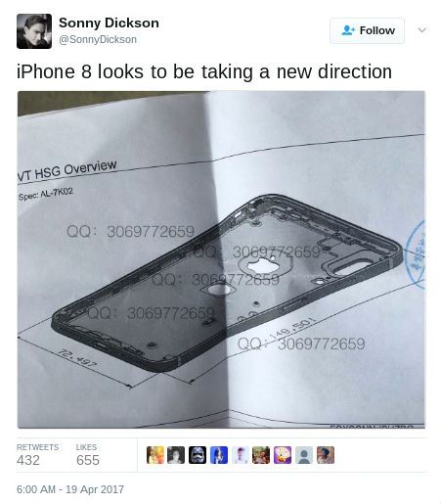The height and width of the screenshot is (504, 441).
Task: Open the blue turban liker avatar
Action: pos(326,455)
